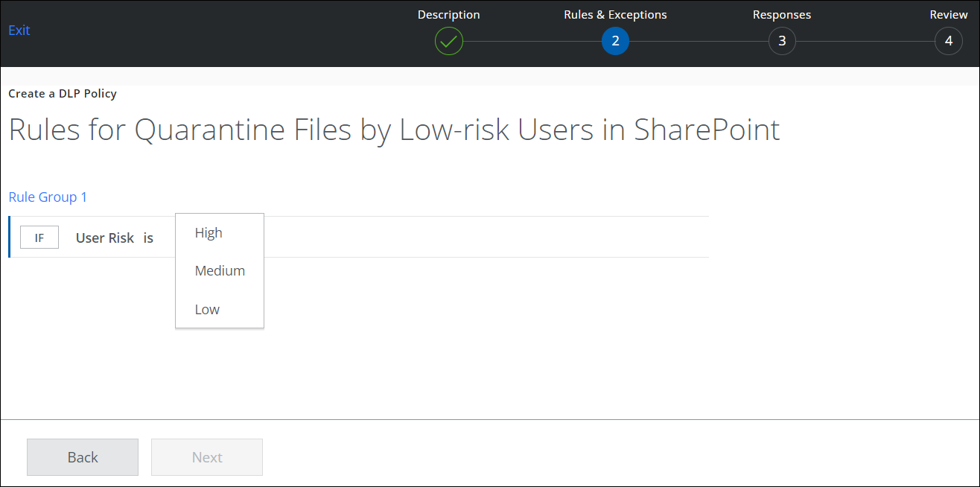The height and width of the screenshot is (487, 980).
Task: Select the step 2 circle in wizard
Action: (615, 41)
